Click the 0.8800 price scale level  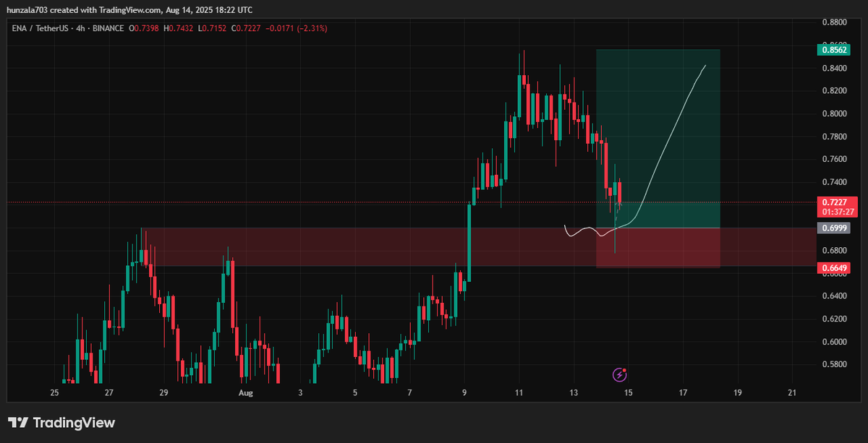pyautogui.click(x=834, y=22)
